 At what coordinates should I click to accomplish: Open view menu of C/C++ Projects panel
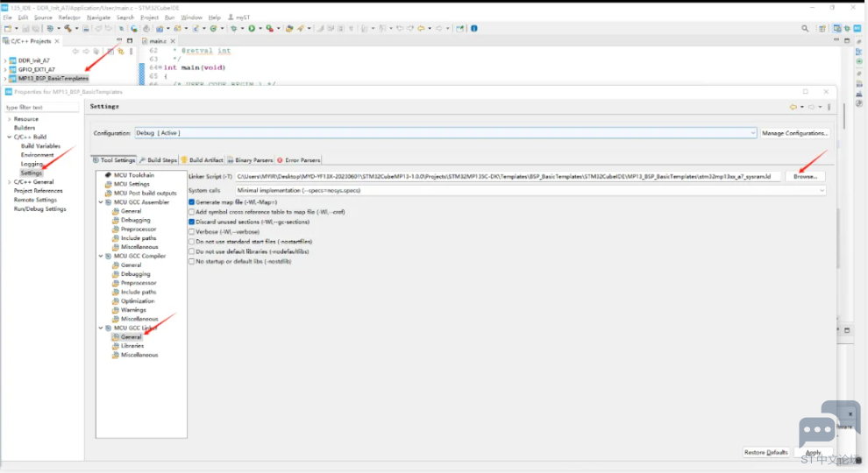tap(132, 51)
